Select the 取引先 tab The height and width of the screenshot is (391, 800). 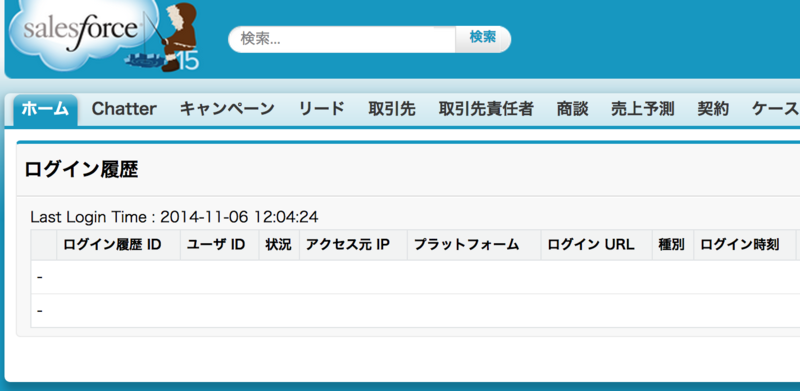392,109
